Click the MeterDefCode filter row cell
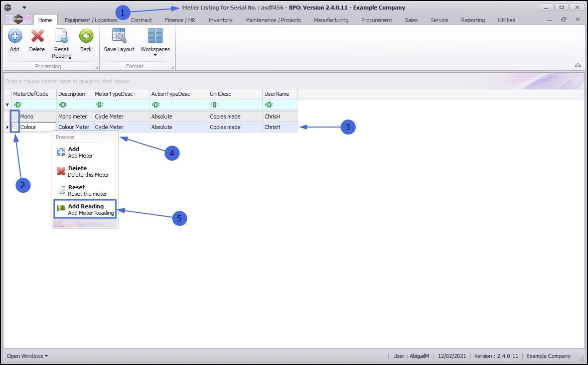Viewport: 588px width, 365px height. 34,104
